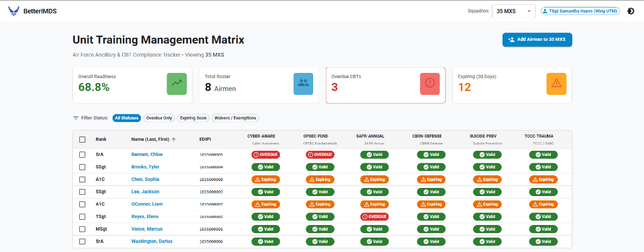Open TSgt Samantha Hayes user chip
Viewport: 644px width, 252px height.
point(580,11)
